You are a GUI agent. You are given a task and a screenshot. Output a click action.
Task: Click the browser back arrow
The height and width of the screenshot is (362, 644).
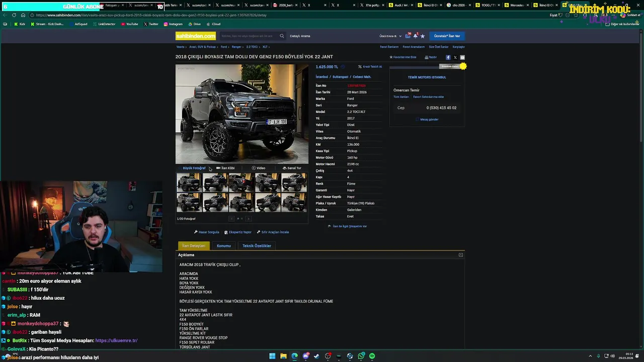tap(5, 15)
